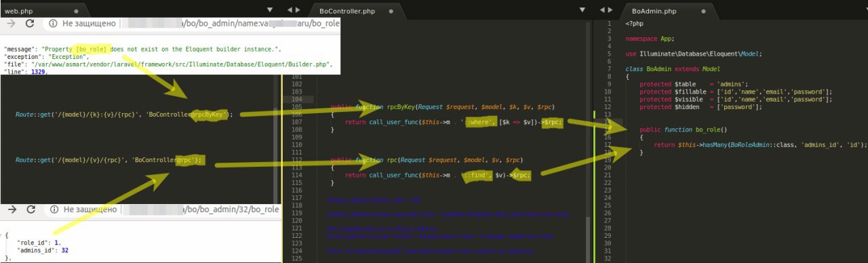This screenshot has height=263, width=868.
Task: Close the unsaved web.php tab dot
Action: coord(76,12)
